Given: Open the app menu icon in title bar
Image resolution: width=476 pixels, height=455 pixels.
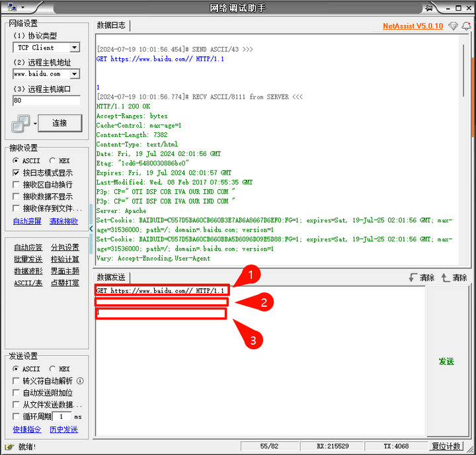Looking at the screenshot, I should pyautogui.click(x=13, y=7).
